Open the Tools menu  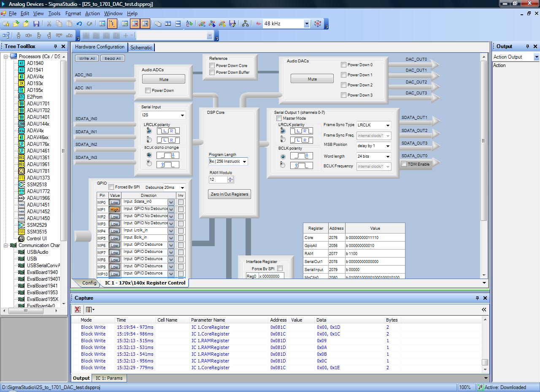click(x=54, y=13)
